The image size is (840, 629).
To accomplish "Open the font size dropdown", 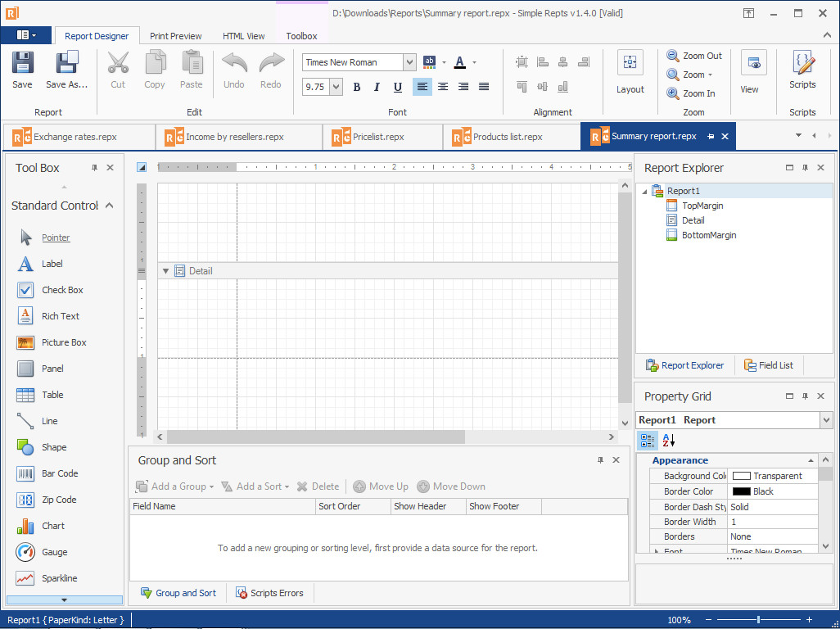I will (x=336, y=87).
